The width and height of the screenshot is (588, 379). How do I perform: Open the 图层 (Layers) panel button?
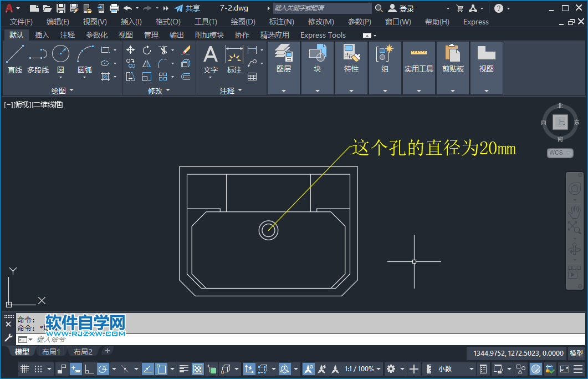[284, 59]
